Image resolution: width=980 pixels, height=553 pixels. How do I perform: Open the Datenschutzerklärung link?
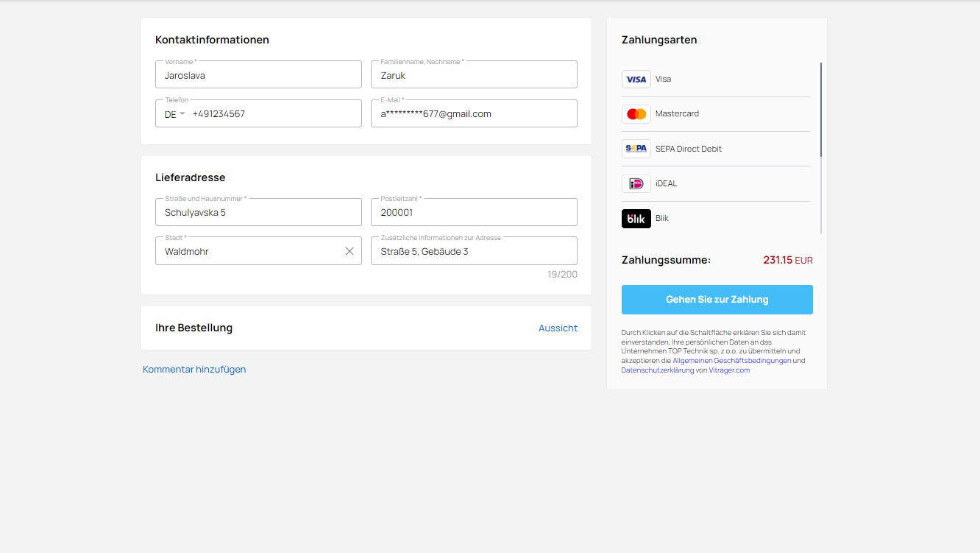657,370
